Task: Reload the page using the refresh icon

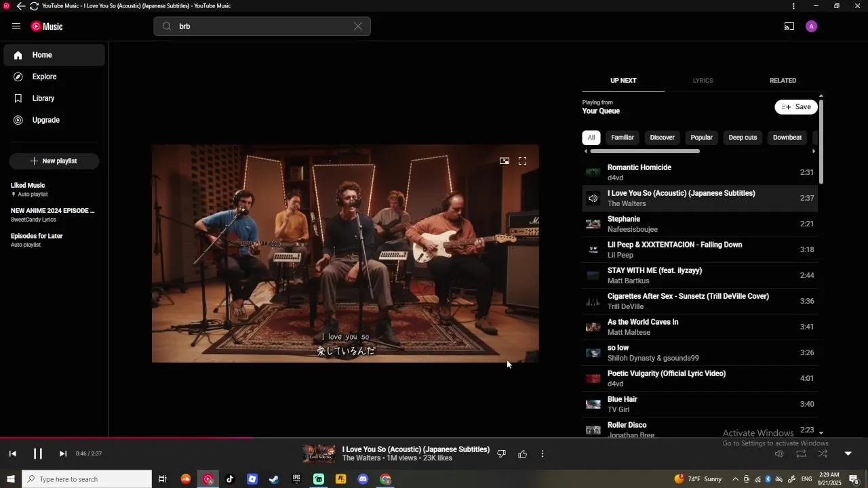Action: click(x=34, y=6)
